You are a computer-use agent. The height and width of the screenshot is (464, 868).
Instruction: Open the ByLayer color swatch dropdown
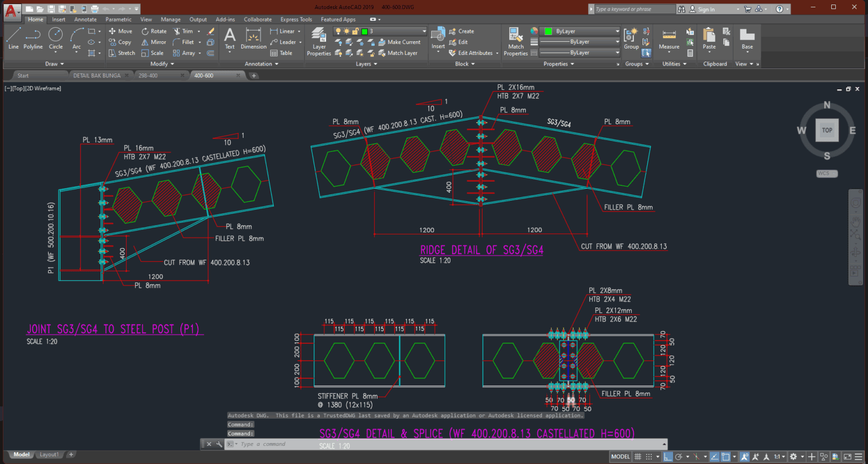pyautogui.click(x=617, y=31)
